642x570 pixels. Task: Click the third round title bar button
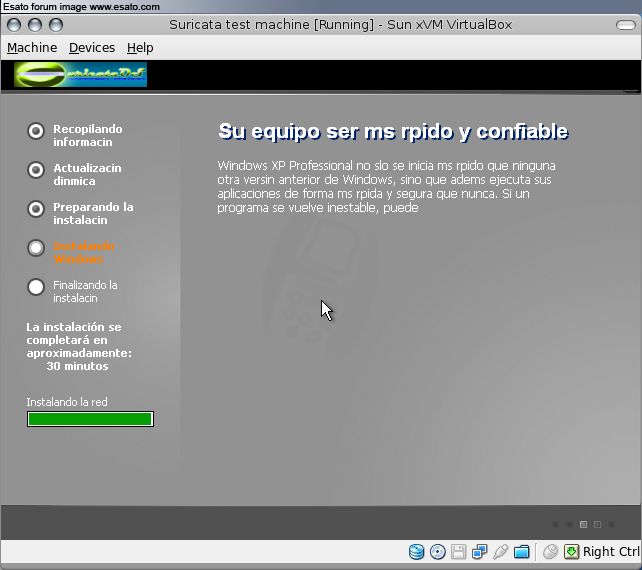pyautogui.click(x=56, y=25)
